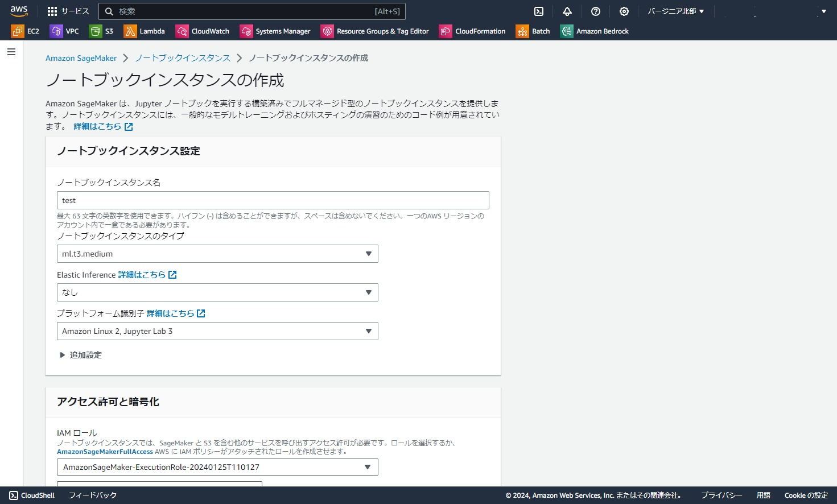Image resolution: width=837 pixels, height=504 pixels.
Task: Open the CloudShell icon in top bar
Action: tap(539, 11)
